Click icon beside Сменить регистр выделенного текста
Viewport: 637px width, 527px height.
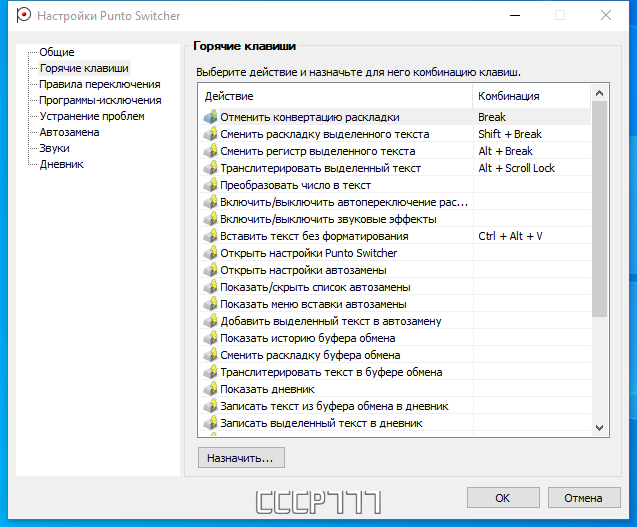point(210,151)
